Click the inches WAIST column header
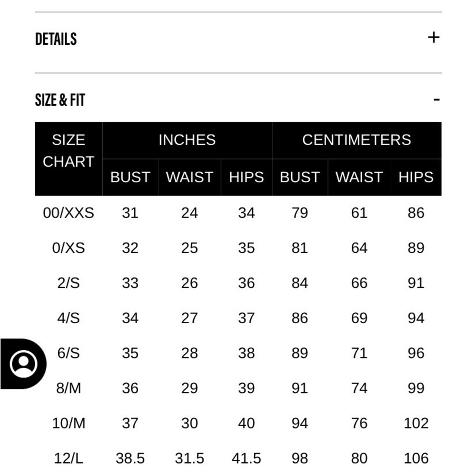 (x=189, y=177)
